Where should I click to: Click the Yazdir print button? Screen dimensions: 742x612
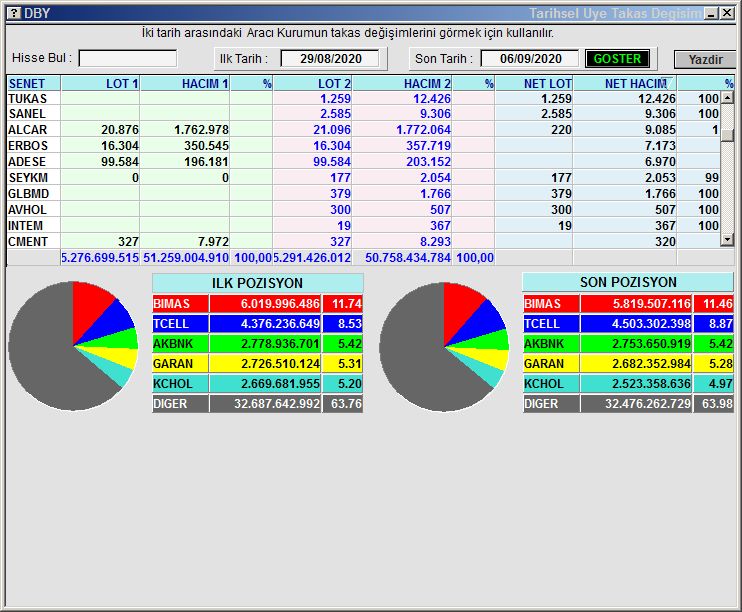pyautogui.click(x=705, y=60)
